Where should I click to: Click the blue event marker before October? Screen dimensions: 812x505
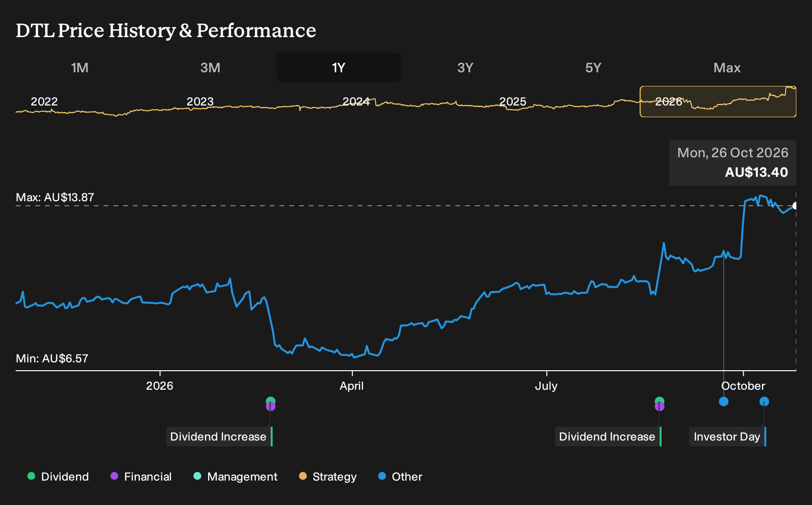click(x=724, y=401)
